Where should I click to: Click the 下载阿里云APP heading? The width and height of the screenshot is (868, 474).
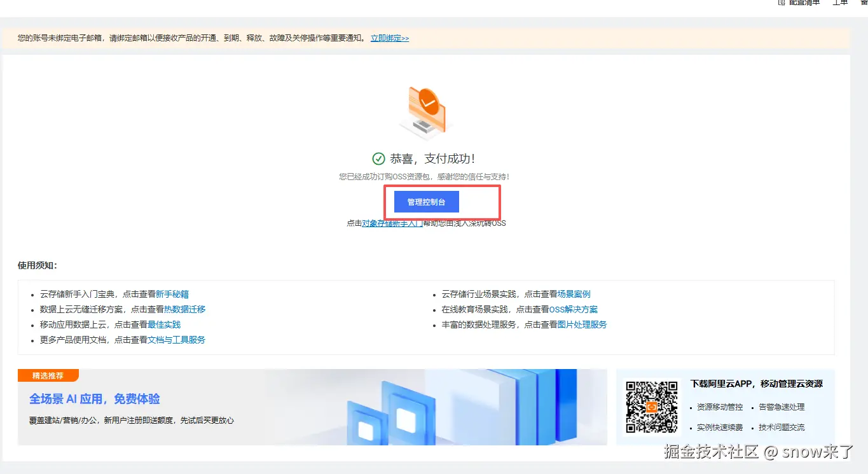757,384
